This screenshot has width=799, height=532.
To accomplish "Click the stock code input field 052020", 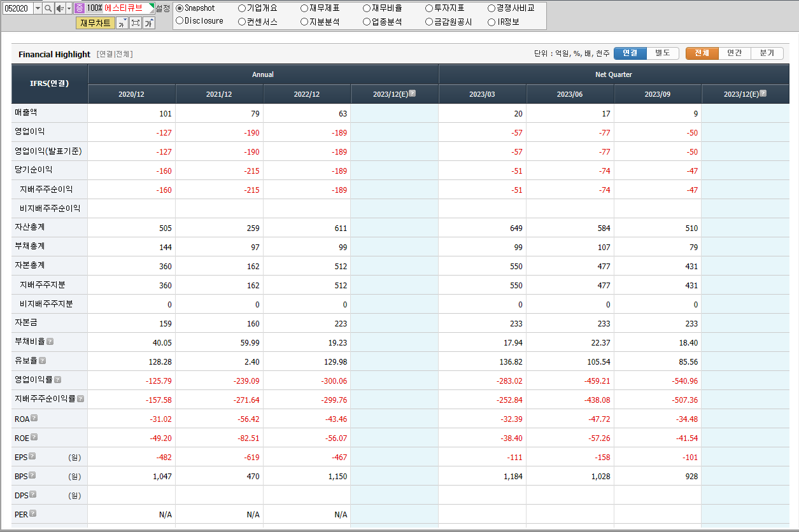I will point(17,8).
